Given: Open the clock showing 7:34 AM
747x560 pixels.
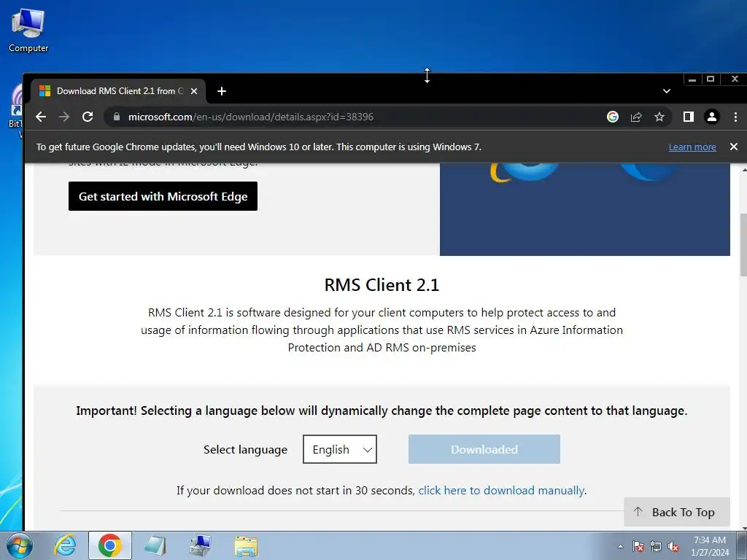Looking at the screenshot, I should [x=710, y=545].
